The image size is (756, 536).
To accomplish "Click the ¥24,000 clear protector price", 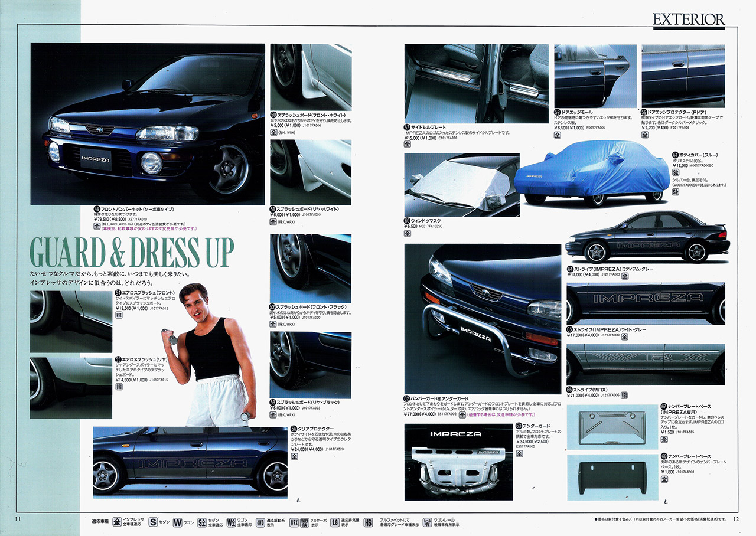I will coord(307,450).
